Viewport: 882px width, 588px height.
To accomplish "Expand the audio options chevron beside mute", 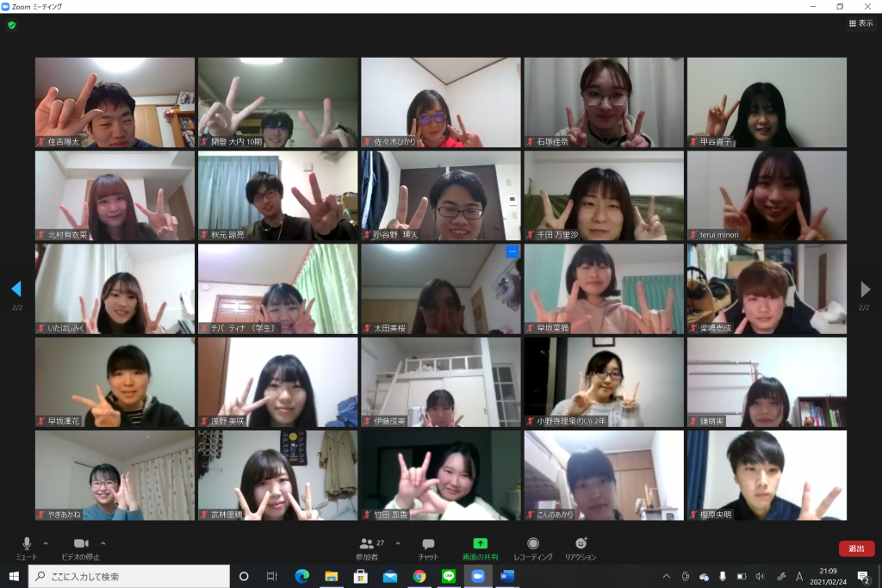I will [x=46, y=543].
